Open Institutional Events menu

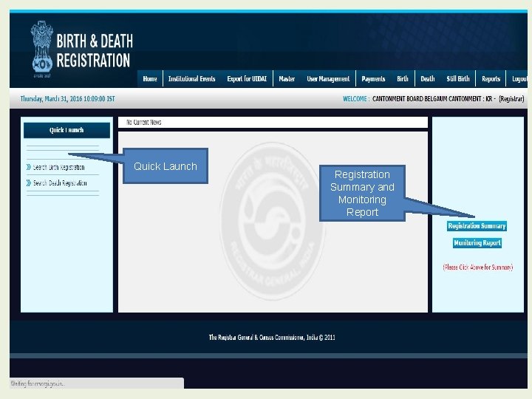click(x=191, y=79)
